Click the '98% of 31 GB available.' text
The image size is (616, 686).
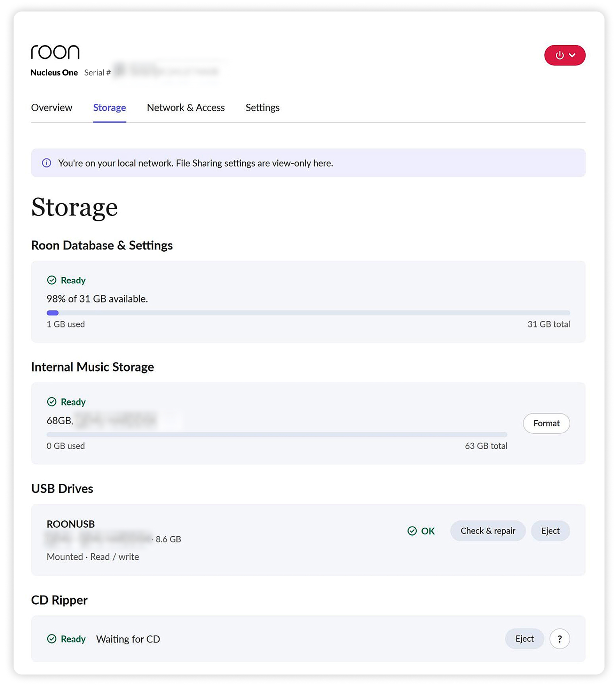(97, 299)
